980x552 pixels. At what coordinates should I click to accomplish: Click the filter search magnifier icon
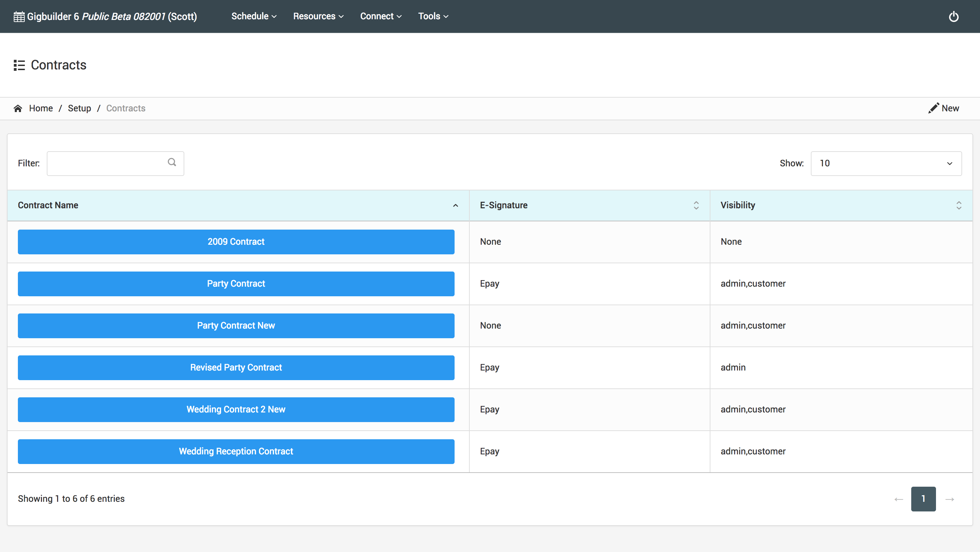(x=172, y=162)
